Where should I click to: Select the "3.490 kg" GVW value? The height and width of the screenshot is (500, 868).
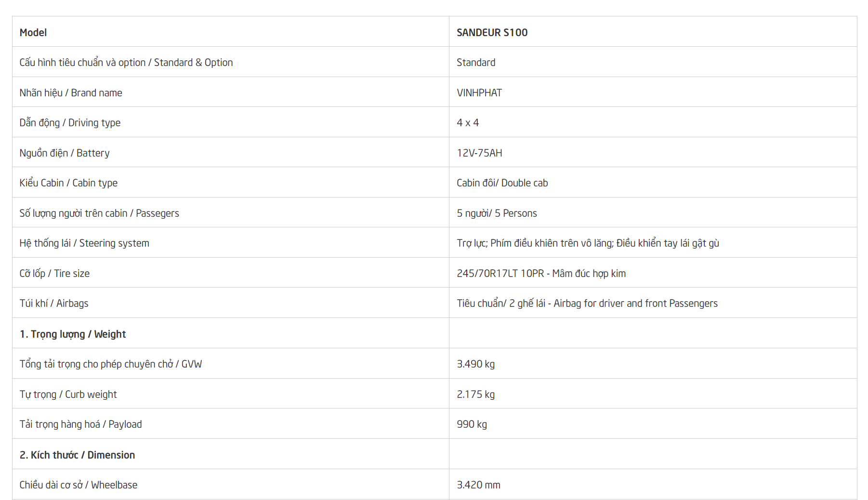pyautogui.click(x=475, y=364)
